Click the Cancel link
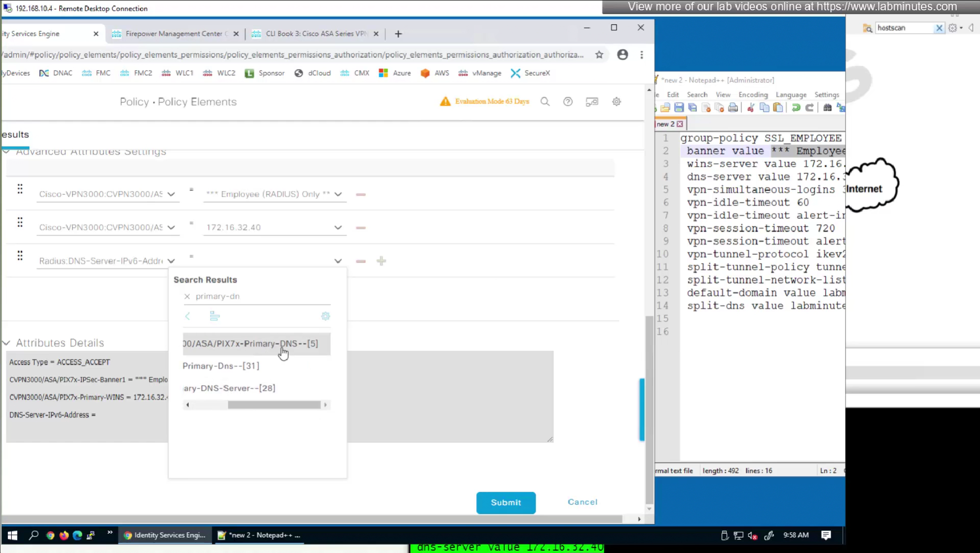Viewport: 980px width, 553px height. [582, 502]
